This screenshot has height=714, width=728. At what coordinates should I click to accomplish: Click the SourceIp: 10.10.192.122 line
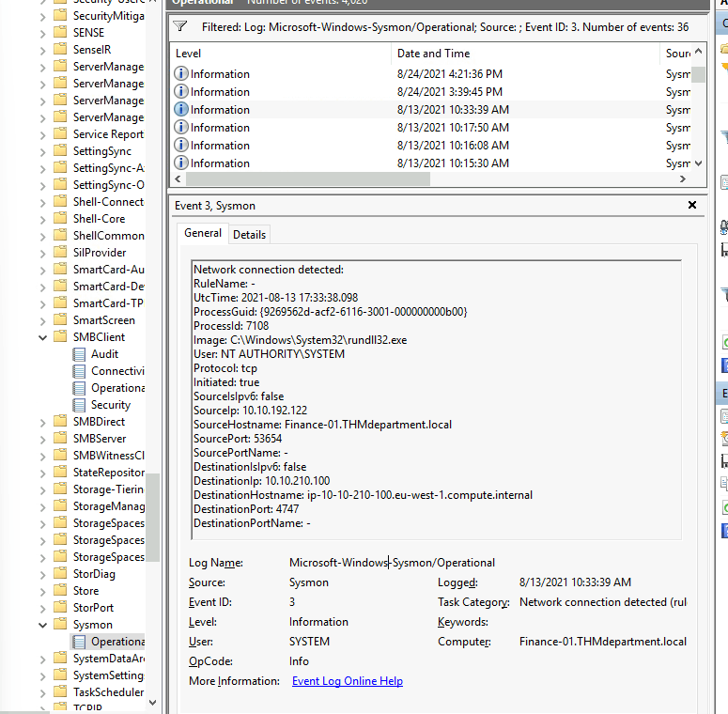tap(250, 411)
